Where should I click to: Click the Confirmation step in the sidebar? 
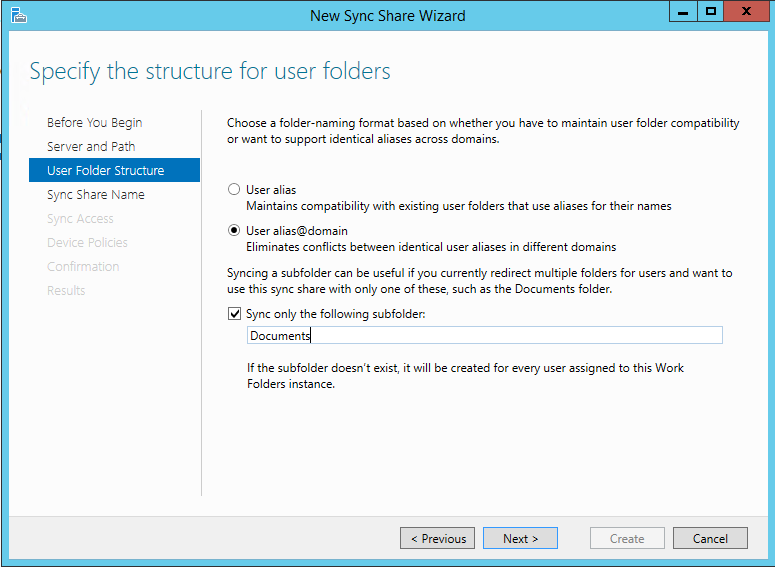click(x=83, y=267)
